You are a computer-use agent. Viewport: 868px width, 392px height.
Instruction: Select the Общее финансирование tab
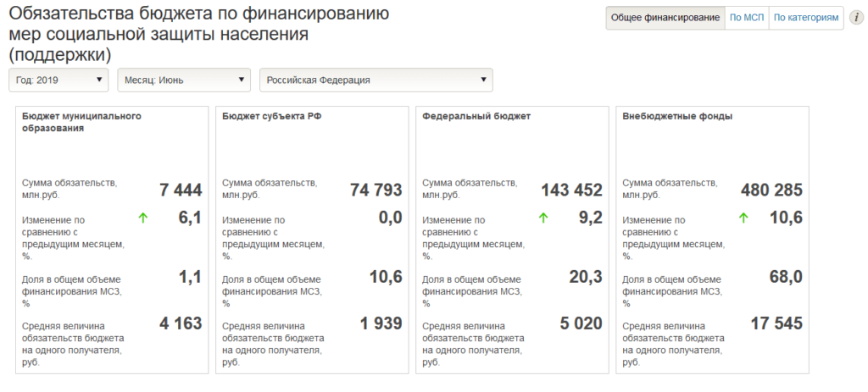click(665, 18)
